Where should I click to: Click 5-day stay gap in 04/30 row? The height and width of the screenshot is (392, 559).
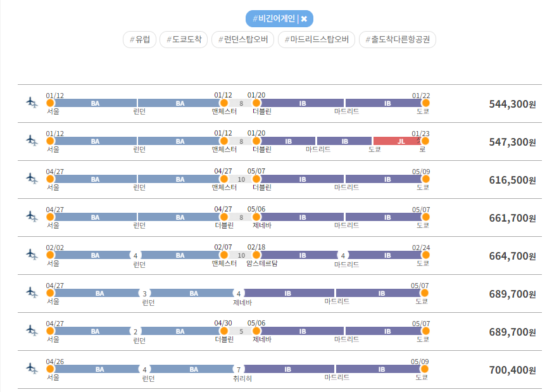click(x=241, y=331)
